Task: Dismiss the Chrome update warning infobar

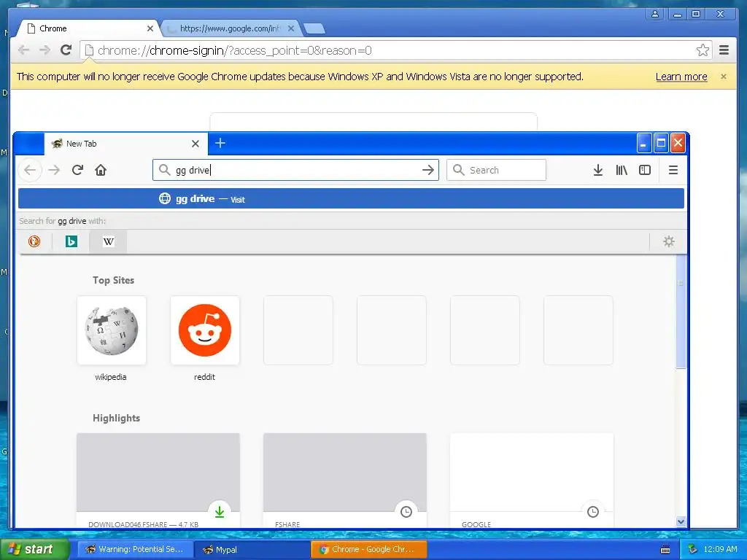Action: pos(724,77)
